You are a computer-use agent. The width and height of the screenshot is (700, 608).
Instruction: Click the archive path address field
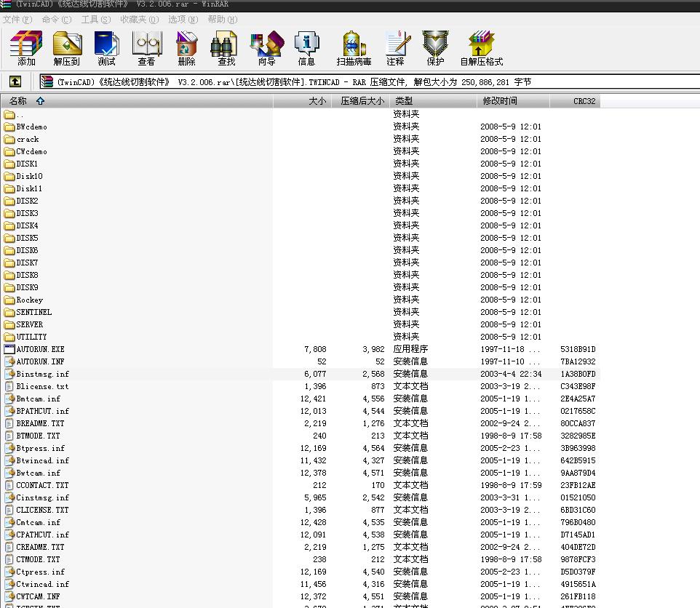tap(370, 81)
